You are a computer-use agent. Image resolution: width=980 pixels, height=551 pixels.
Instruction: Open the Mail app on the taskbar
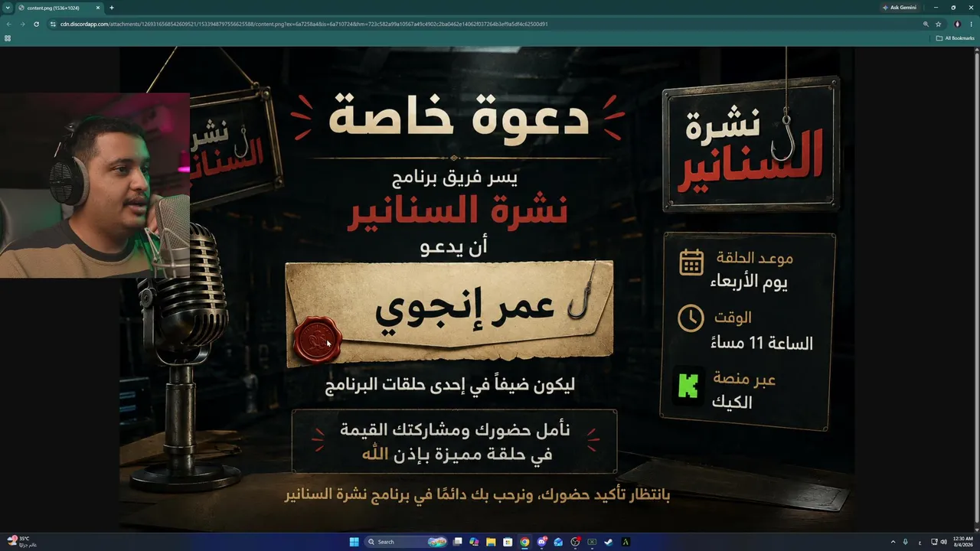(x=558, y=542)
